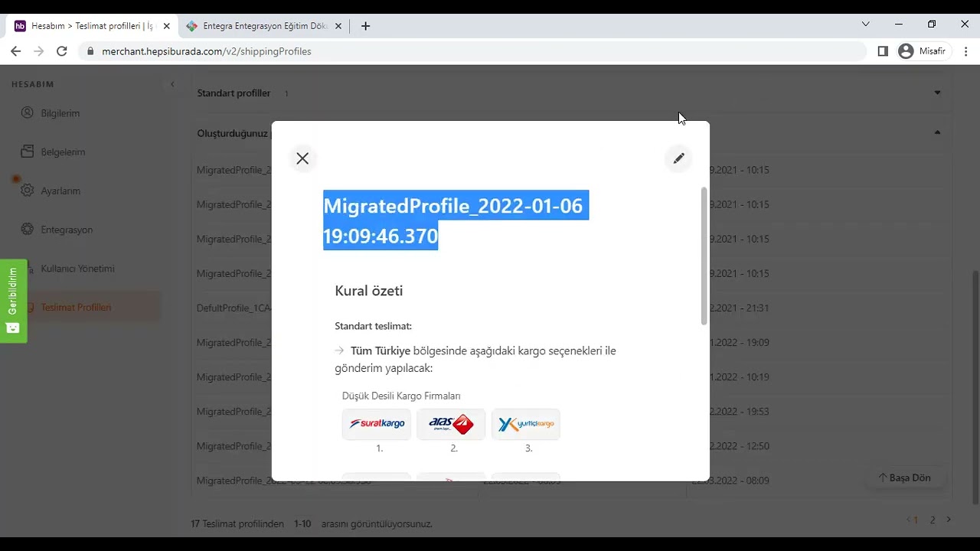Open Entegrasyon menu item
Image resolution: width=980 pixels, height=551 pixels.
tap(67, 230)
